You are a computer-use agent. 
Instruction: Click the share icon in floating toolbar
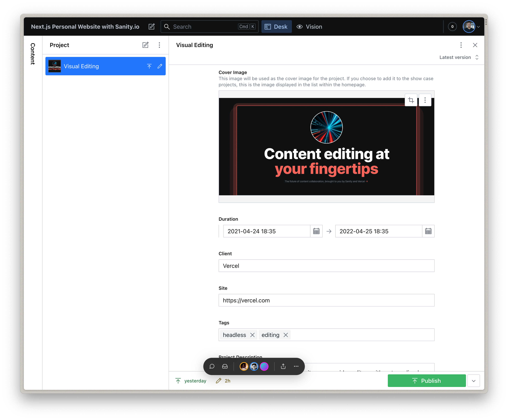(283, 366)
